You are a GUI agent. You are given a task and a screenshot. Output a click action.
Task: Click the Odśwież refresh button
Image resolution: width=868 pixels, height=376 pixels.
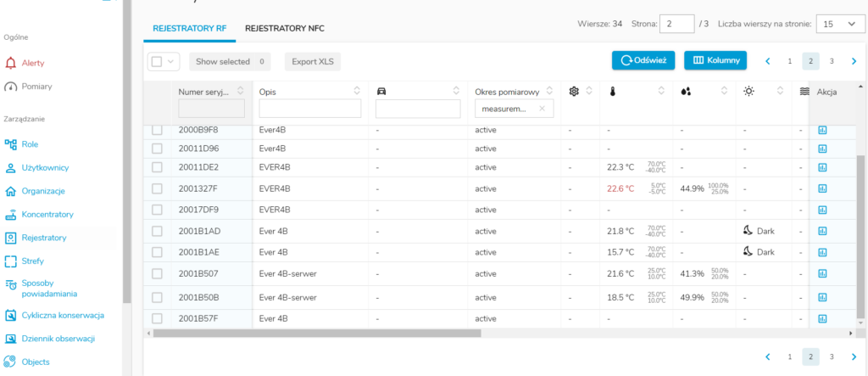point(643,60)
